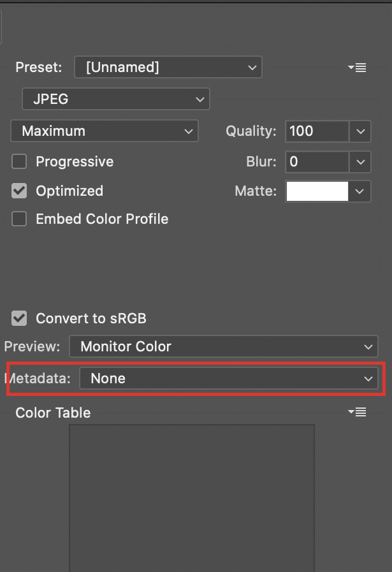This screenshot has width=392, height=572.
Task: Expand the Maximum compression quality dropdown
Action: coord(105,131)
